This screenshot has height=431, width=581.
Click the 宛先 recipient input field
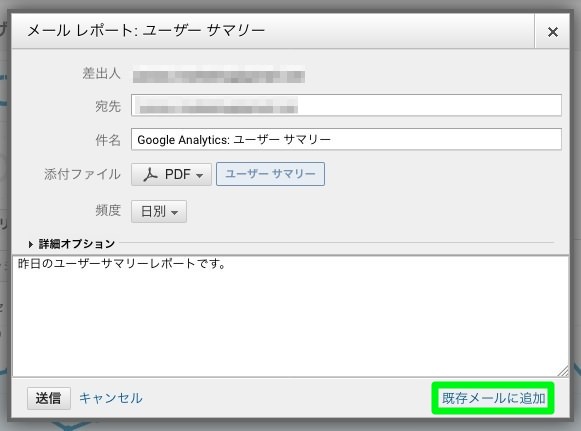coord(346,105)
